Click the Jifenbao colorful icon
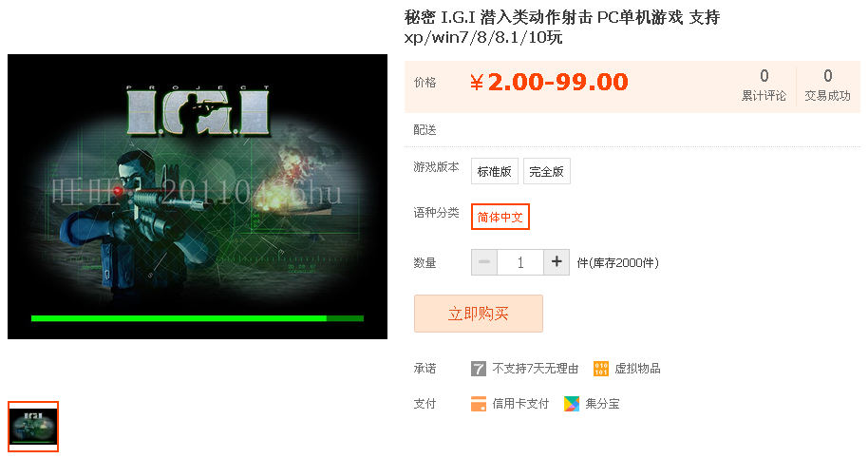 pyautogui.click(x=572, y=404)
